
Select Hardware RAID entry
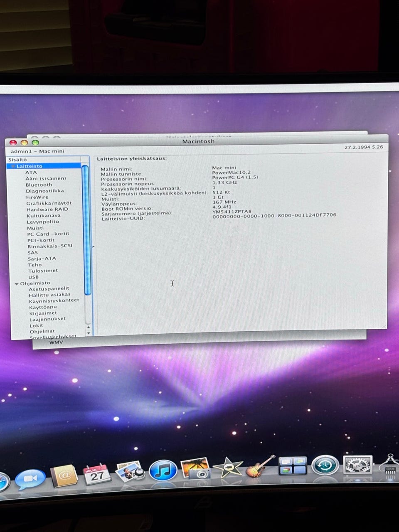[47, 209]
